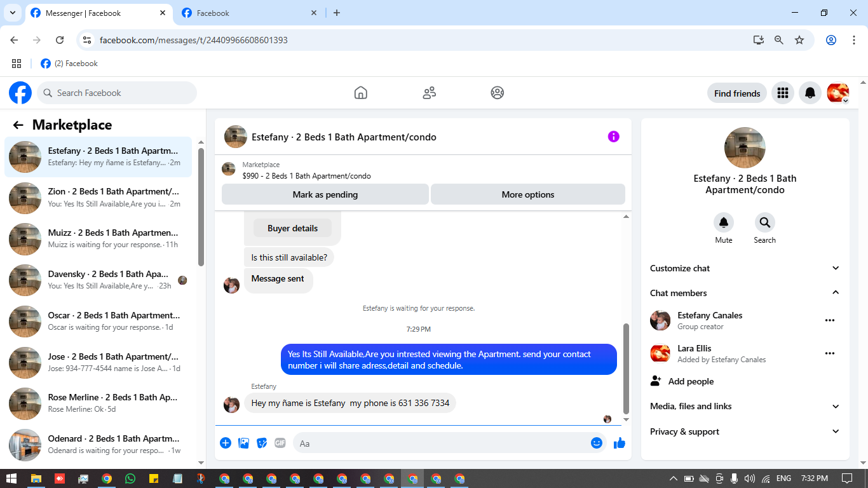Open the tab search dropdown arrow

(x=13, y=13)
